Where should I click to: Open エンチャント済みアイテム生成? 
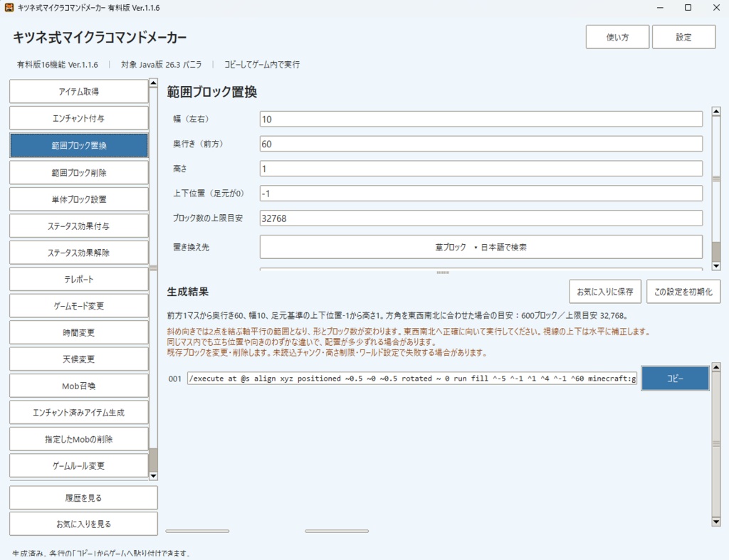pos(78,413)
